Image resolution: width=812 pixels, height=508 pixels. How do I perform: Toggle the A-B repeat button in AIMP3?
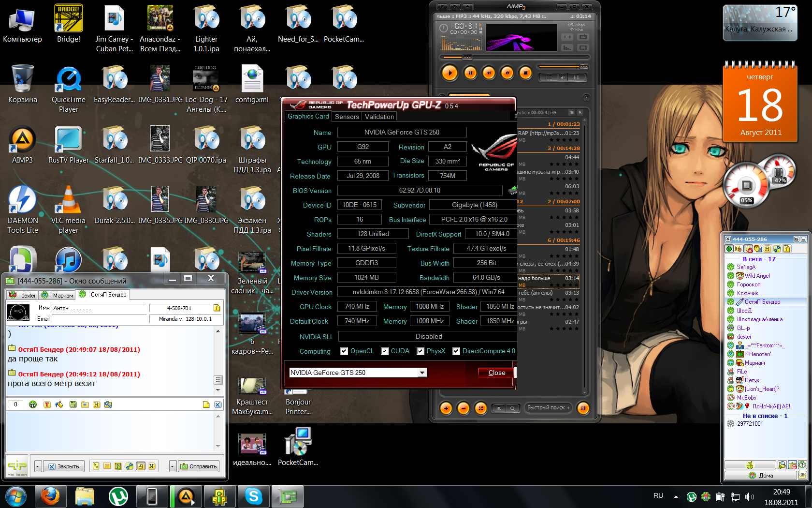click(x=567, y=37)
